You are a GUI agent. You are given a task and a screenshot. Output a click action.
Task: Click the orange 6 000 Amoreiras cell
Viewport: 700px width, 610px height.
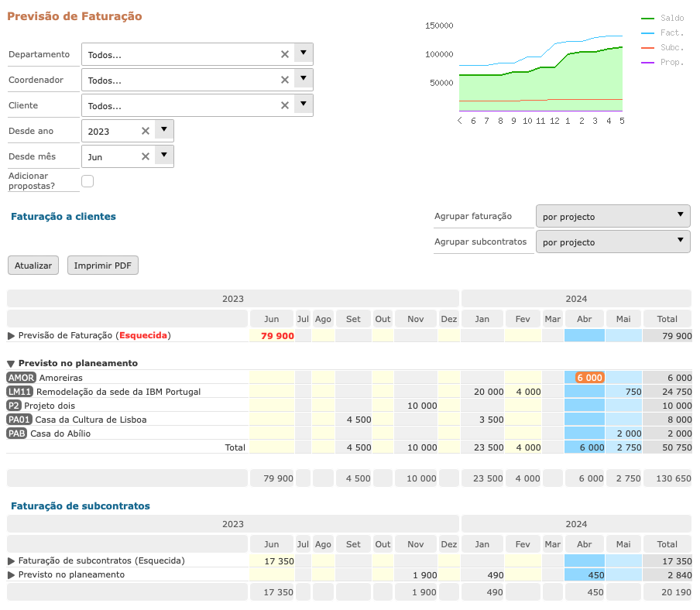click(x=588, y=377)
